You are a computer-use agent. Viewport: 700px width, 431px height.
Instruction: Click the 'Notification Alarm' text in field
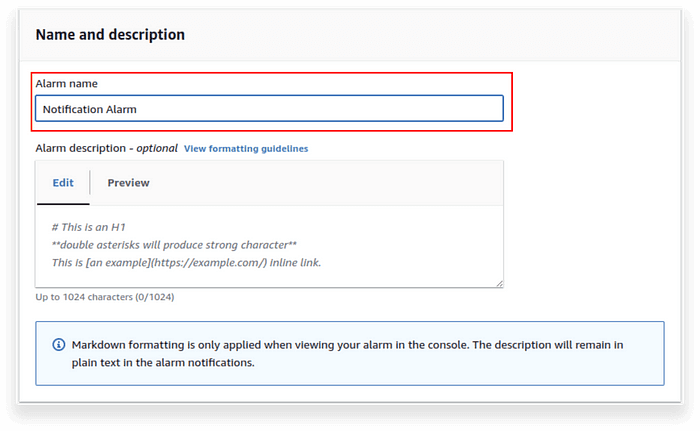point(90,109)
